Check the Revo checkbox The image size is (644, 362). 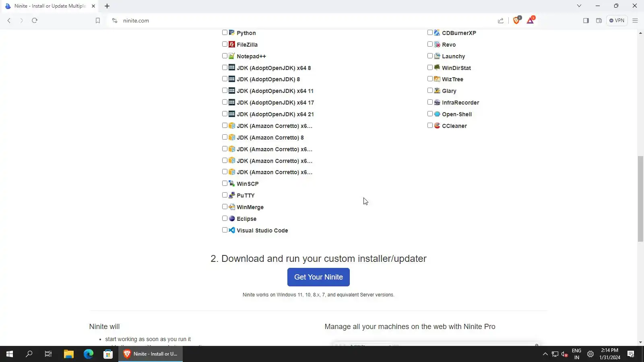[430, 44]
